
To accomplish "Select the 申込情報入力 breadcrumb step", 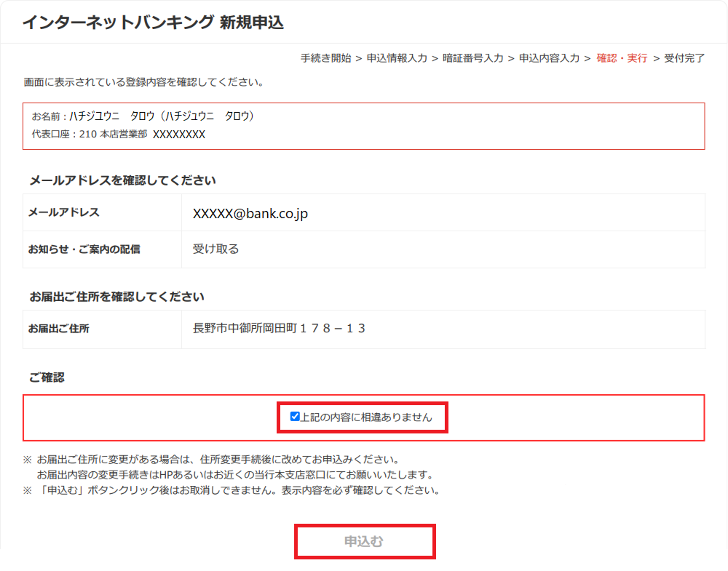I will point(397,58).
